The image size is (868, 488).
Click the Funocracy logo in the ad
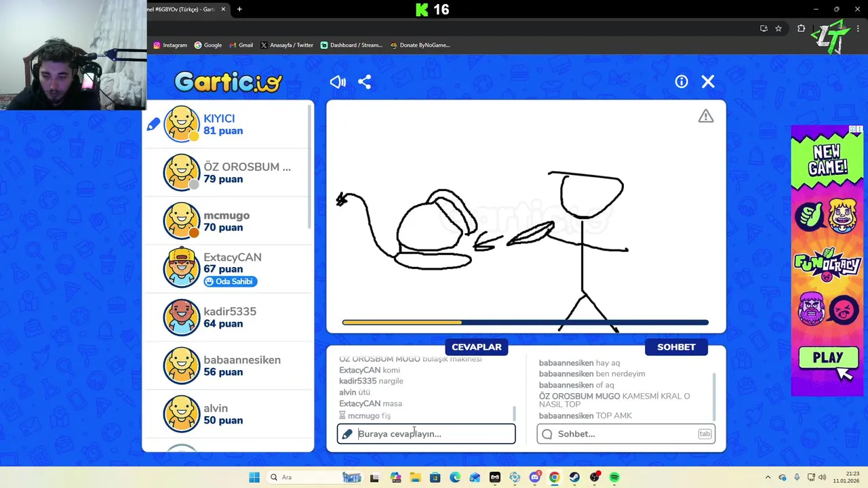pyautogui.click(x=827, y=264)
